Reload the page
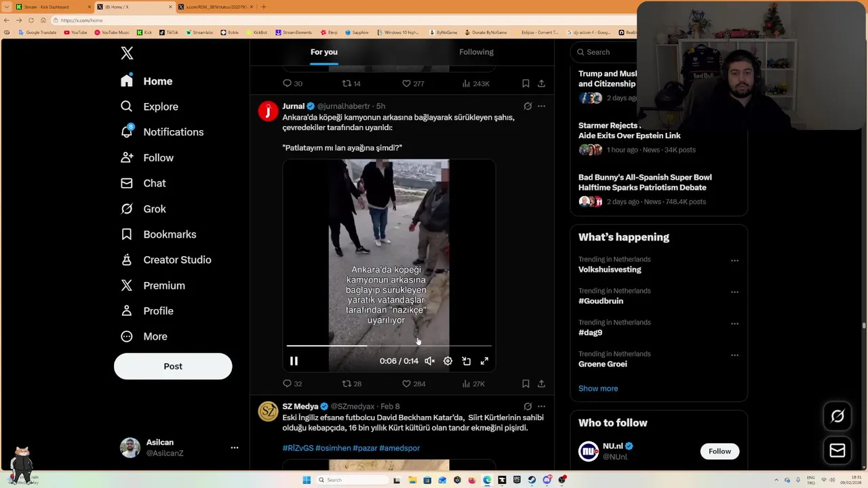Screen dimensions: 868x488 31,20
